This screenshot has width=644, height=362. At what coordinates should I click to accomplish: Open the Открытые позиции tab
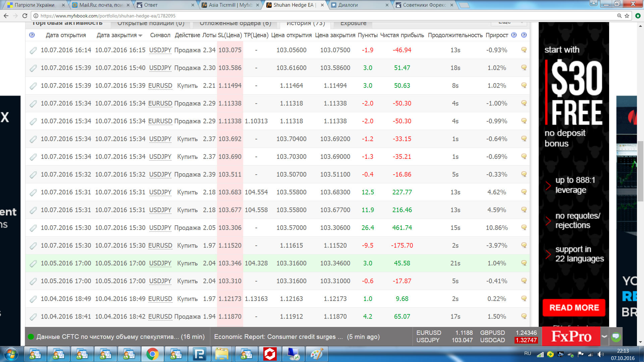151,24
